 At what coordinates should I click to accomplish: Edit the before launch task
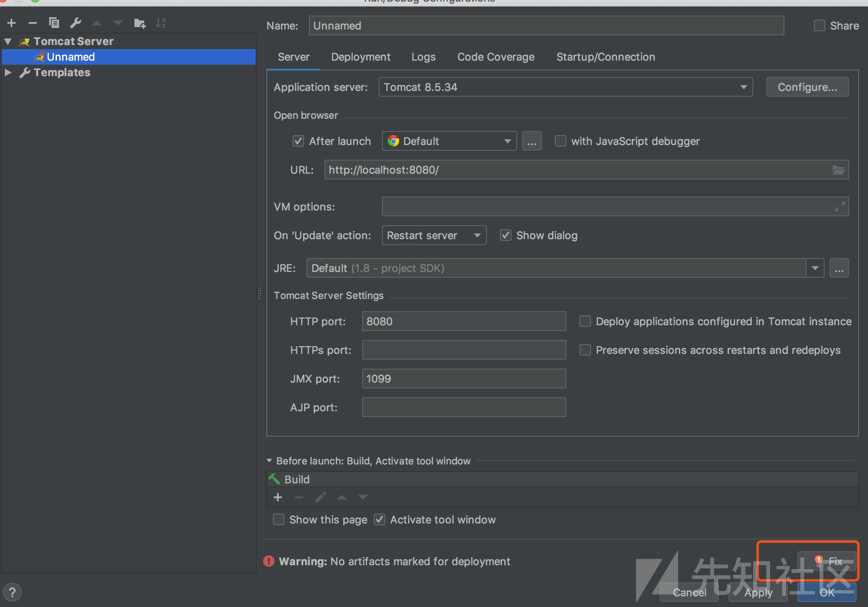[320, 497]
